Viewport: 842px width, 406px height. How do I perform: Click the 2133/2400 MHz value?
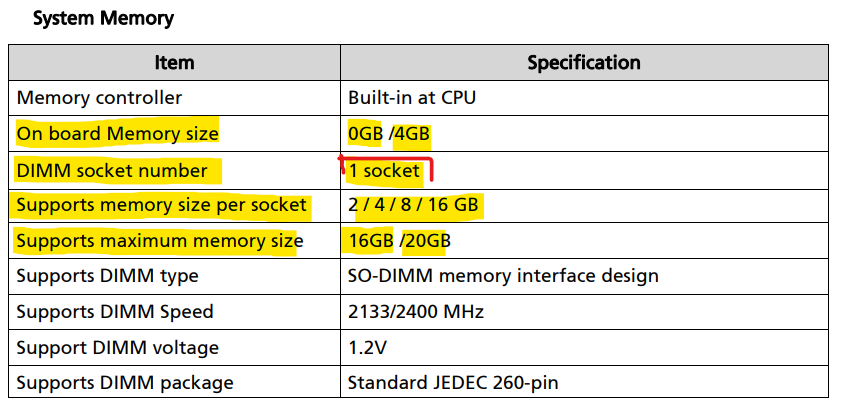coord(416,311)
